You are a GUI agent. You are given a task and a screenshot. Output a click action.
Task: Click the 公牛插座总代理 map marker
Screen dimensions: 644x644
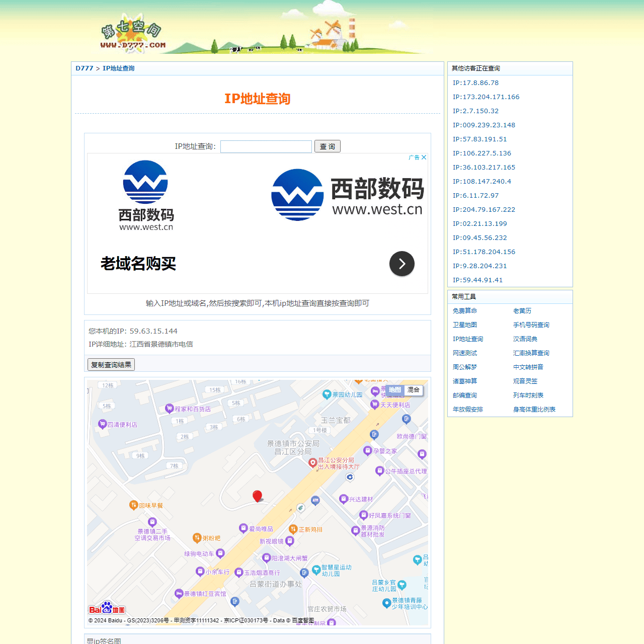(x=379, y=470)
